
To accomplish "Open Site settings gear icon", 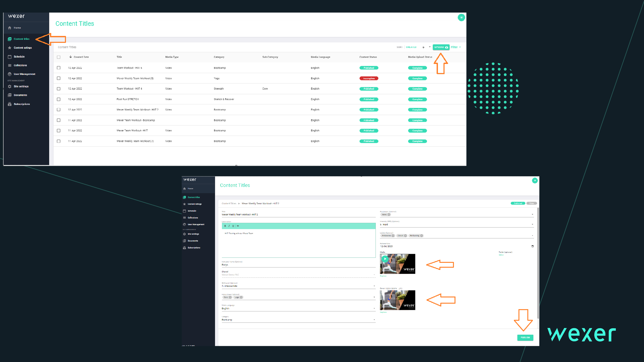I will 9,86.
